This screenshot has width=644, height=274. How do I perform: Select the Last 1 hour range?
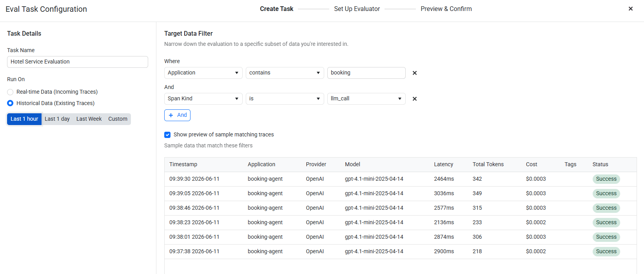24,119
